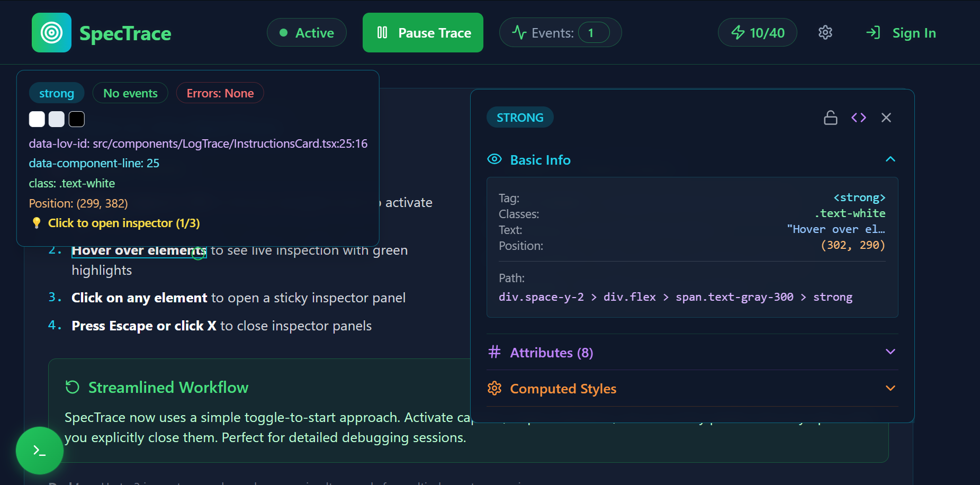Click the SpecTrace target logo icon
The width and height of the screenshot is (980, 485).
click(x=51, y=32)
